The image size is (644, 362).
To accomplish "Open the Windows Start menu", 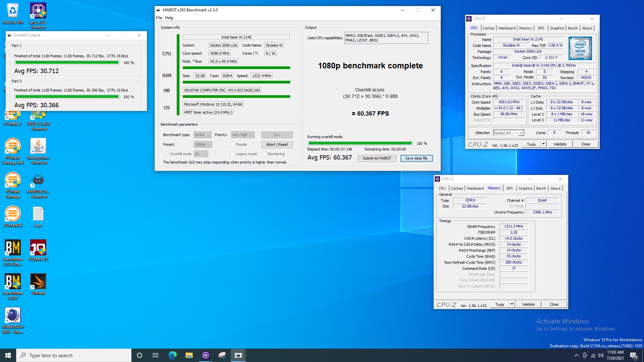I will (x=8, y=355).
